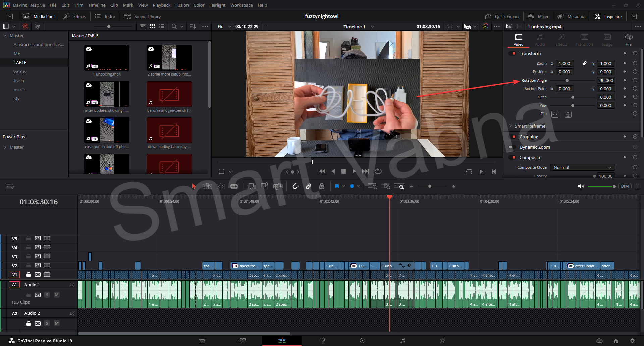Viewport: 644px width, 346px height.
Task: Switch to the Inspector File tab
Action: [x=628, y=40]
